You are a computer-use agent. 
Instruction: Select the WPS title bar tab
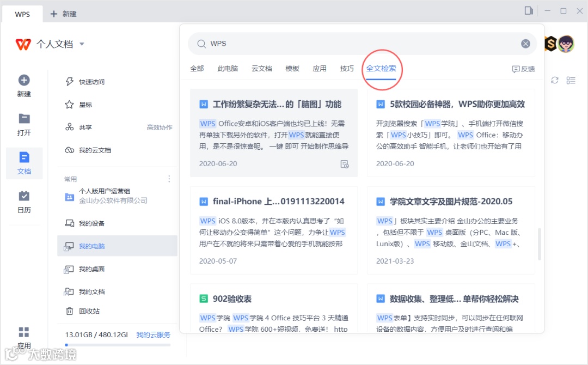pyautogui.click(x=22, y=14)
